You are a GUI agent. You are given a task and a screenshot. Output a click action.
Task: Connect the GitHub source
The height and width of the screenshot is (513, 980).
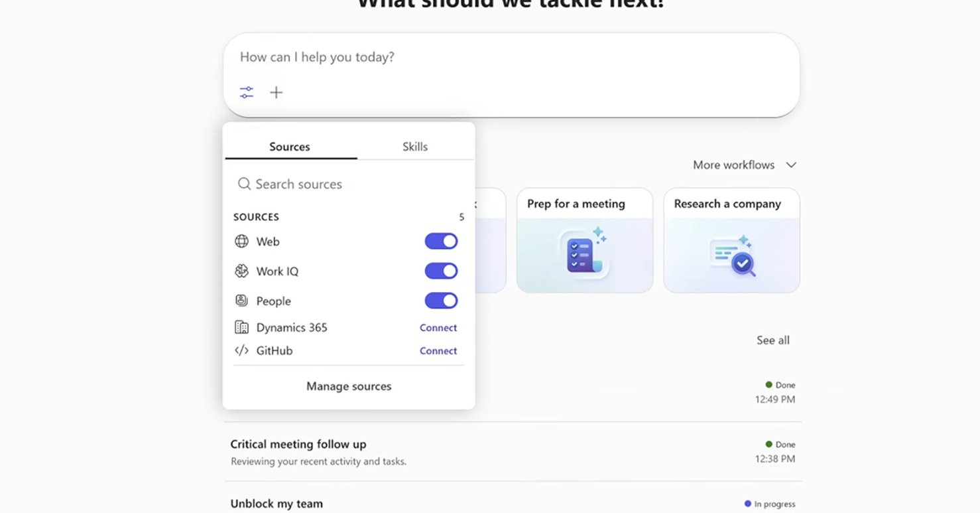(x=438, y=350)
